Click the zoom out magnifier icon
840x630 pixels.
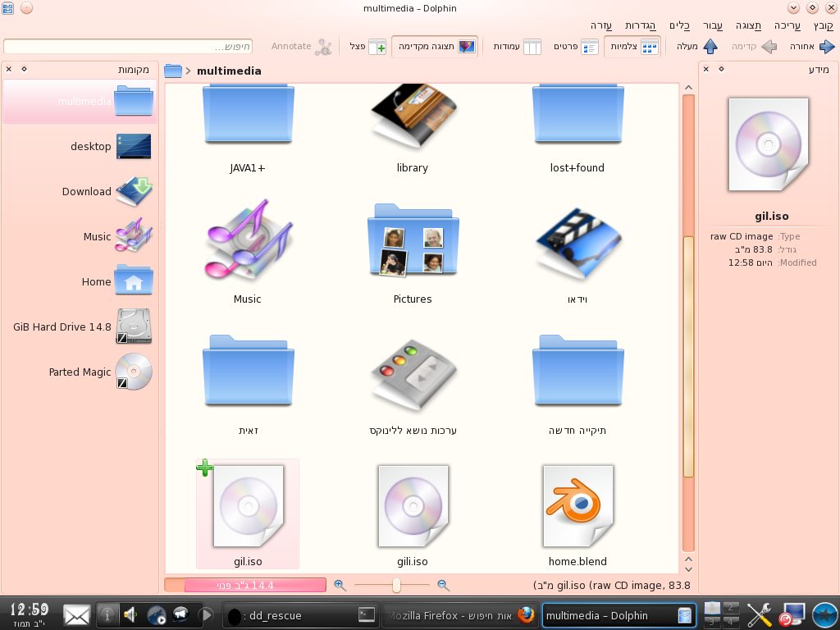pos(443,585)
